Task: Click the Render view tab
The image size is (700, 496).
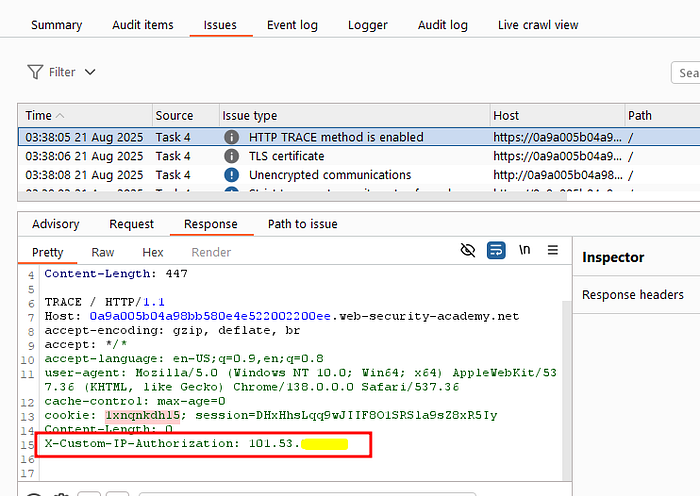Action: [211, 252]
